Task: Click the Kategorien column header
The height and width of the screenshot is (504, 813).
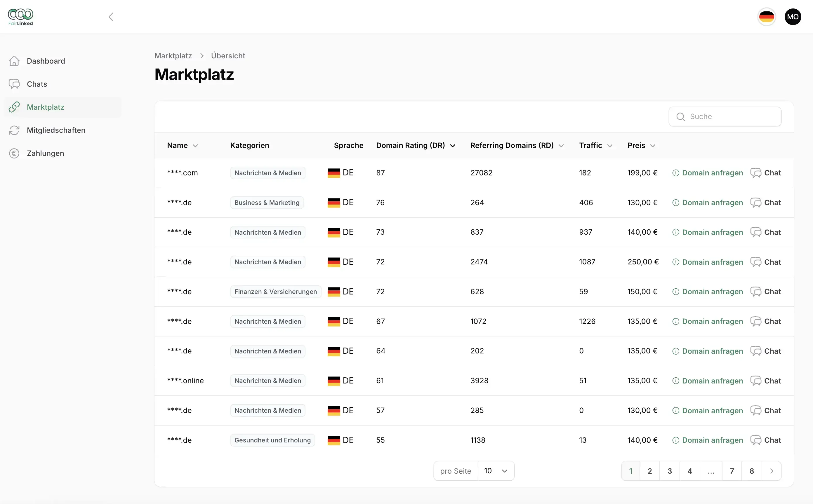Action: (x=249, y=145)
